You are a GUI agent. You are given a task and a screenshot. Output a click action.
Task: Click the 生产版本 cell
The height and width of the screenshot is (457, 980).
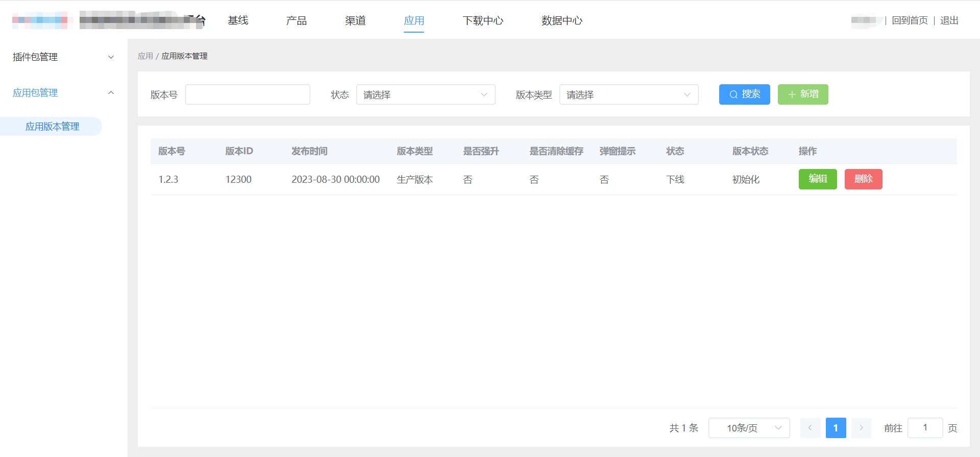point(415,179)
